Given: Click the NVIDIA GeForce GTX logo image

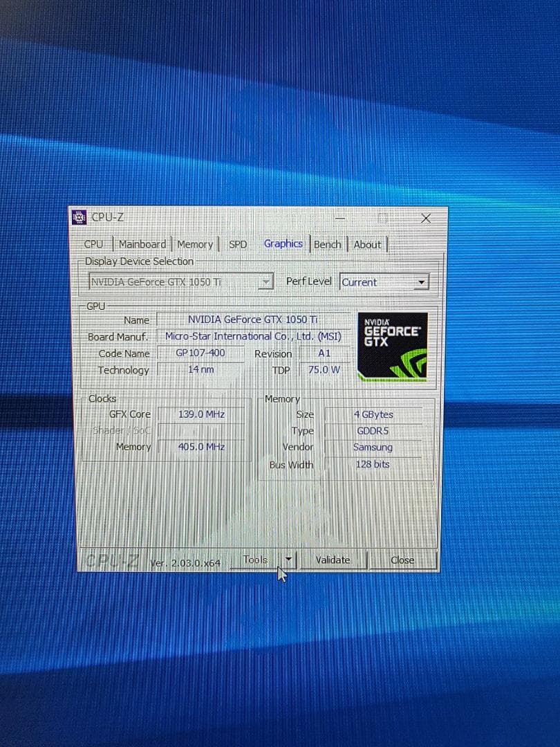Looking at the screenshot, I should 392,345.
